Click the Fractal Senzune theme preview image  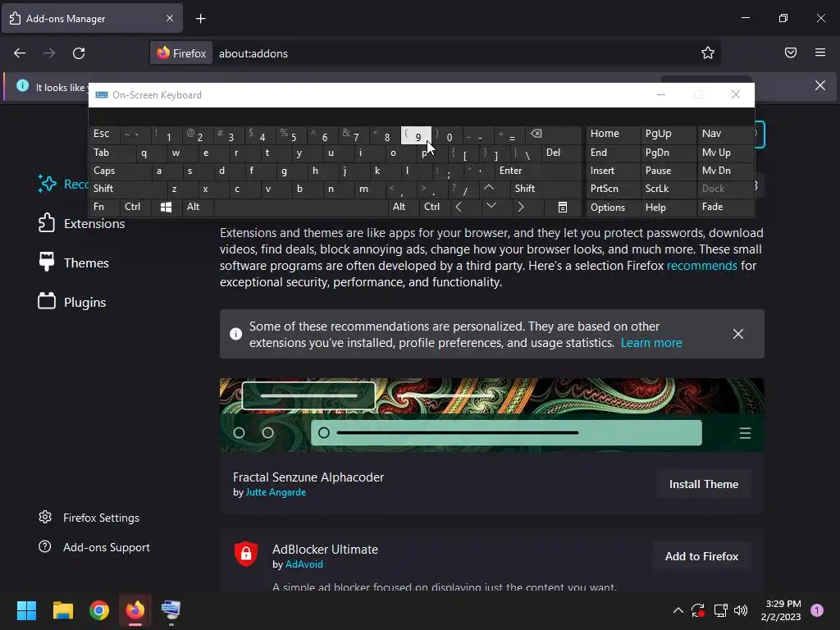(492, 415)
